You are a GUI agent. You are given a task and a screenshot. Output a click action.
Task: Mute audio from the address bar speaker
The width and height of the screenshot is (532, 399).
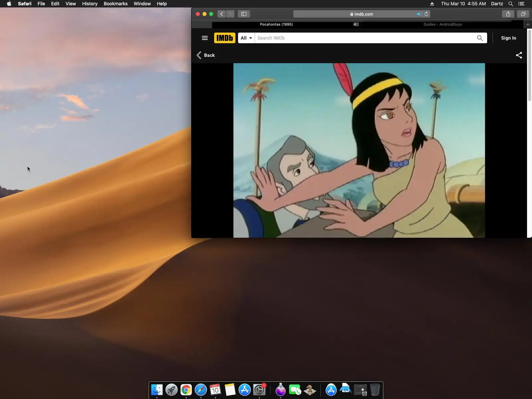pyautogui.click(x=419, y=14)
